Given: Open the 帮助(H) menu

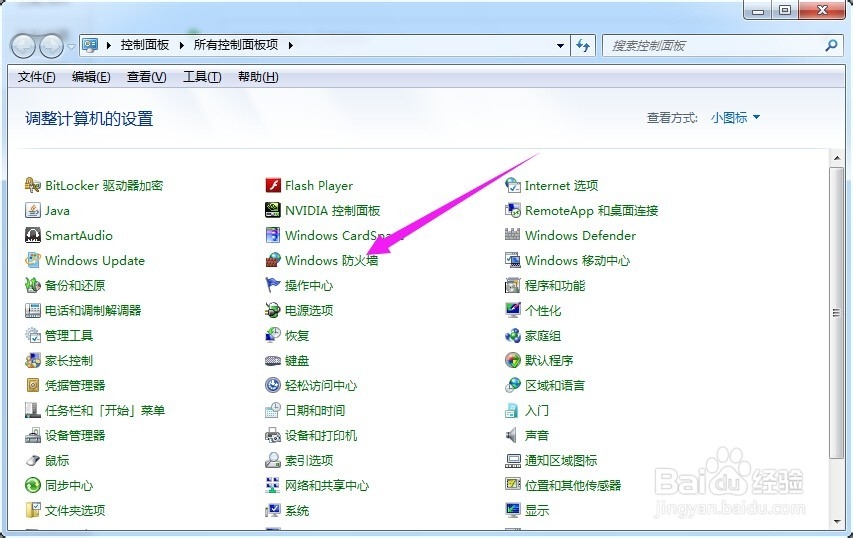Looking at the screenshot, I should [x=258, y=77].
